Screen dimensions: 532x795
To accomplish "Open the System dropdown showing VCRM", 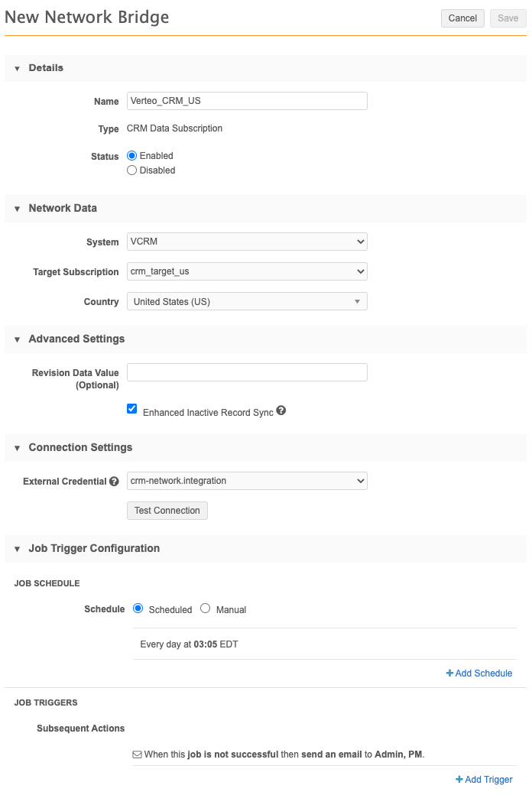I will pos(247,242).
